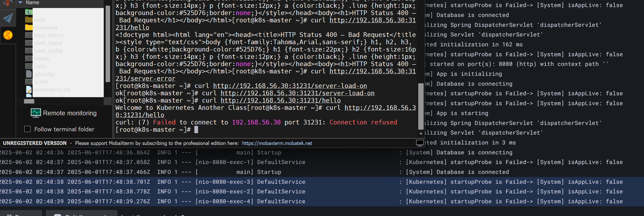Click the file list vertical scrollbar
This screenshot has height=216, width=644.
(x=108, y=44)
